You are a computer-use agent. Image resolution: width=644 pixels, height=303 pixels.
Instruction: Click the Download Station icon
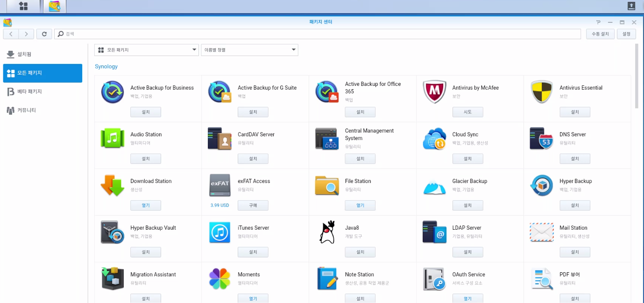point(113,185)
